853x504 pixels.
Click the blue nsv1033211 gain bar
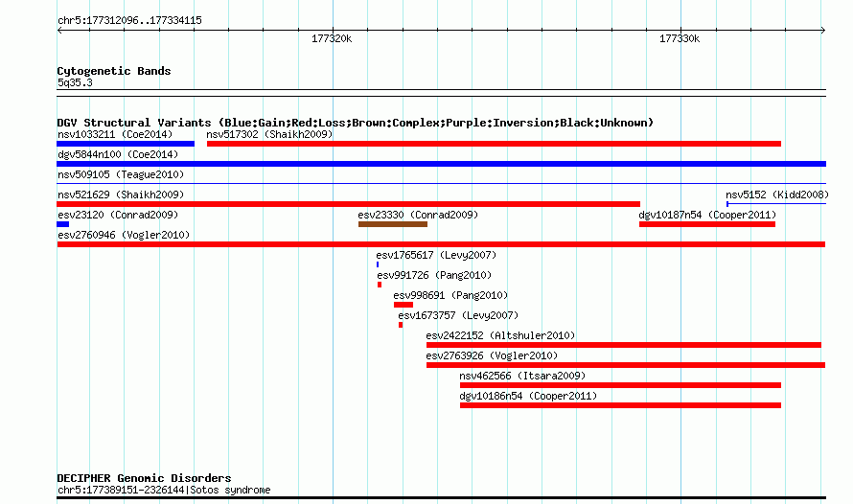click(x=126, y=144)
